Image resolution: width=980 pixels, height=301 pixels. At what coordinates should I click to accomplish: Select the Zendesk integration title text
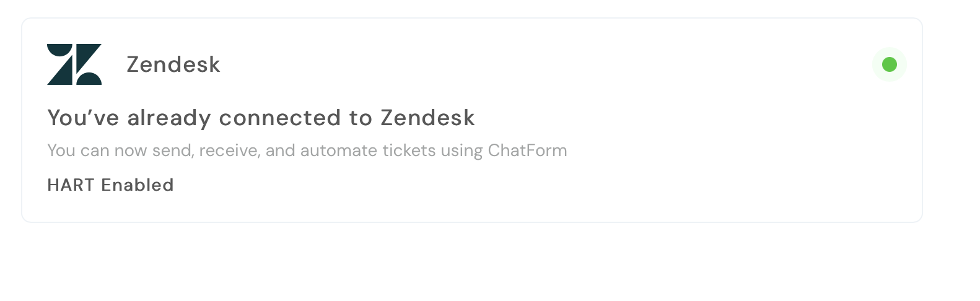click(173, 64)
